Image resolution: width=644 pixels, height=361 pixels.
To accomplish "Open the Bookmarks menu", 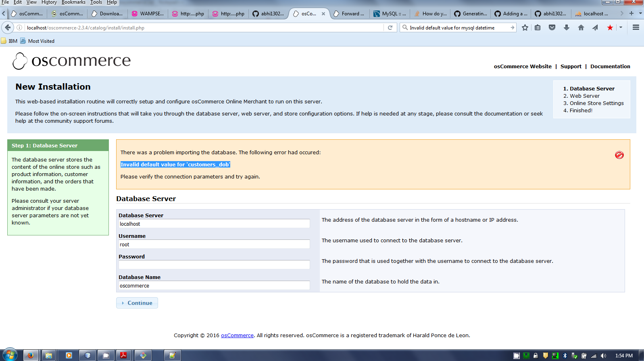I will tap(73, 2).
